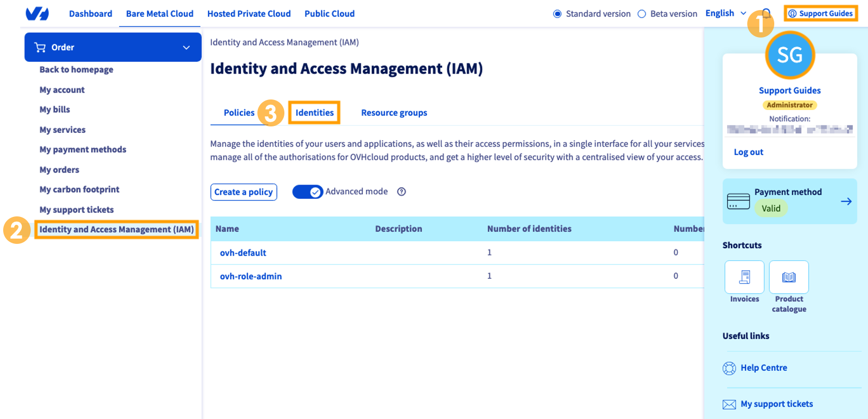Open the Support Guides account menu

(820, 14)
